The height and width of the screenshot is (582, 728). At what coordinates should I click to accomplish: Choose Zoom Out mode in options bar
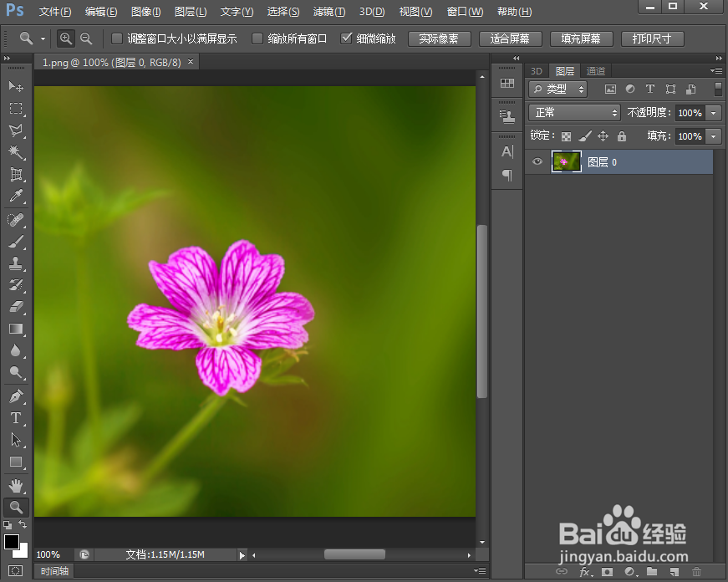[x=86, y=38]
